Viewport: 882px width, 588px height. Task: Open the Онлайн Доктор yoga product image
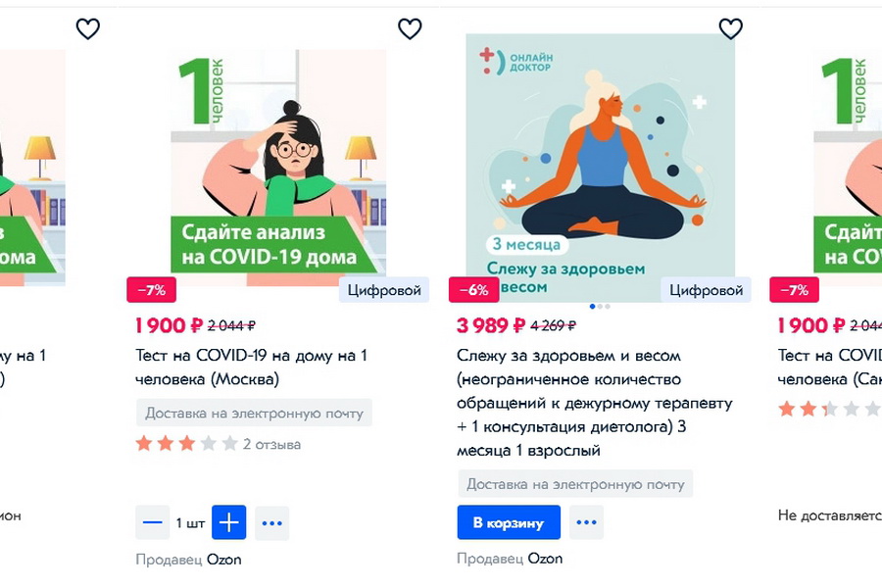600,168
